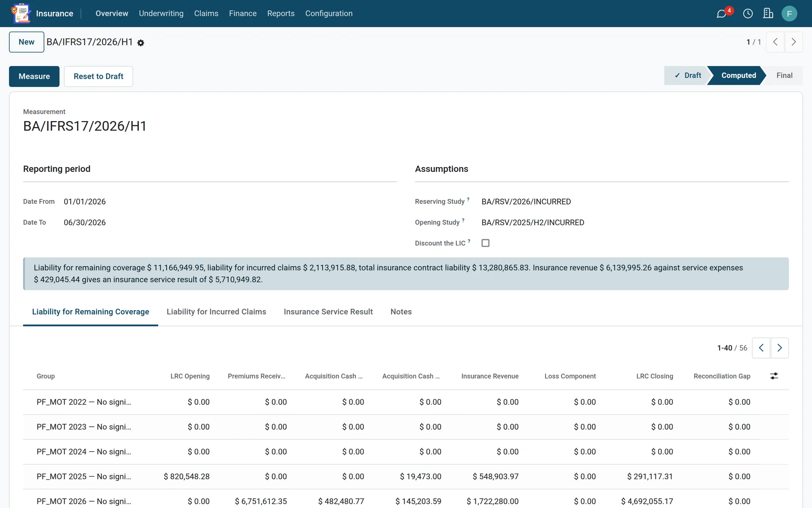The image size is (812, 508).
Task: Click the Date To value 06/30/2026
Action: pyautogui.click(x=85, y=223)
